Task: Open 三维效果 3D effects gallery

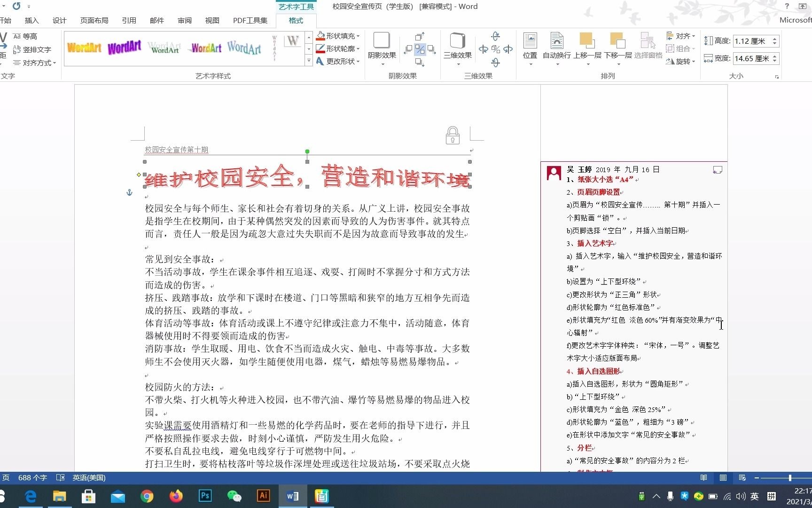Action: [x=458, y=49]
